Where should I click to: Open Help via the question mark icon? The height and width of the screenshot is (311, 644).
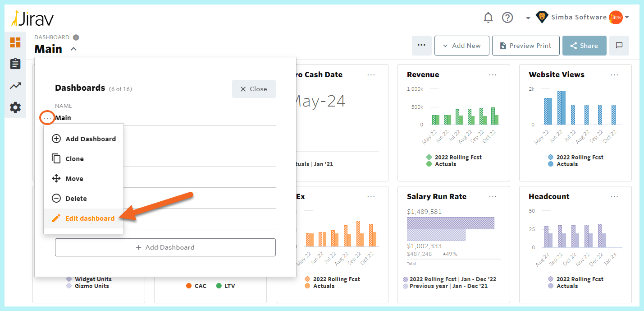pos(507,17)
